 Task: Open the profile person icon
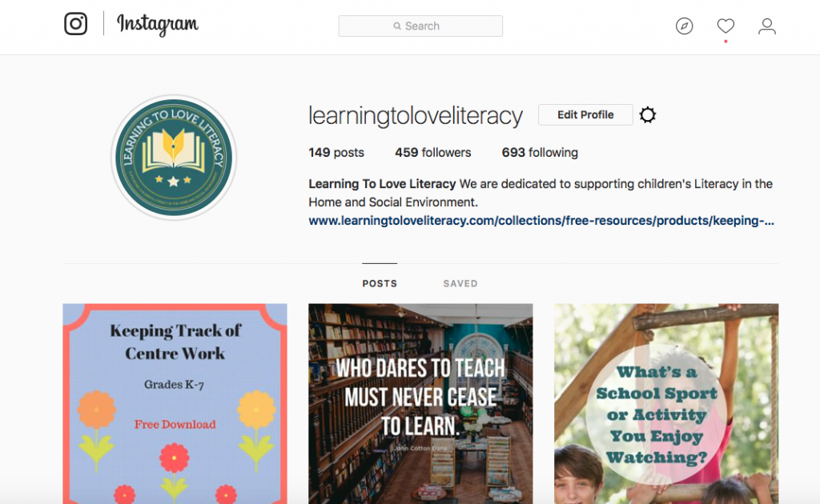point(766,26)
